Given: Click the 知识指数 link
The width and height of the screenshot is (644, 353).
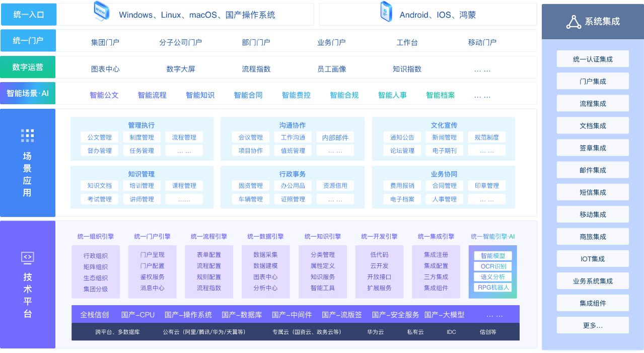Looking at the screenshot, I should click(407, 69).
